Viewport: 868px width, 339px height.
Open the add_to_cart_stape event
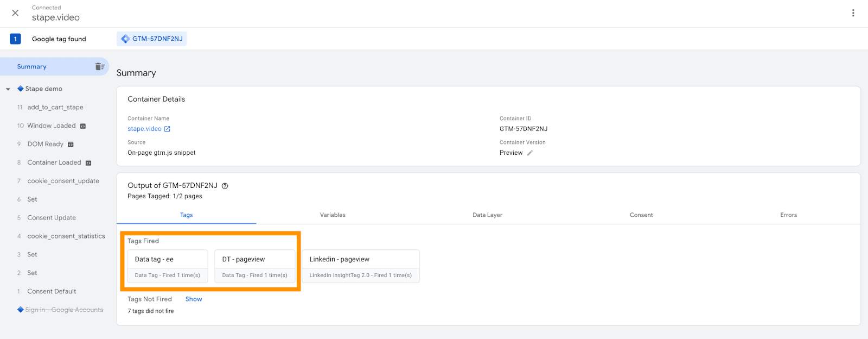pyautogui.click(x=55, y=108)
